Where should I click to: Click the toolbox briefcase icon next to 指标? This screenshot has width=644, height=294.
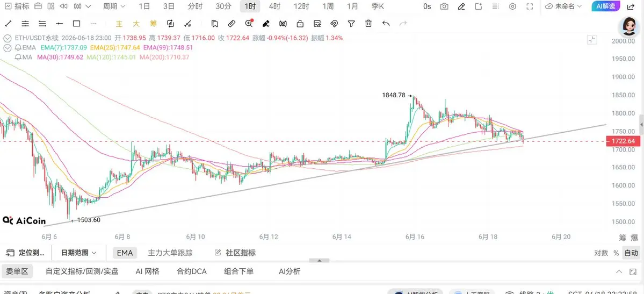38,6
